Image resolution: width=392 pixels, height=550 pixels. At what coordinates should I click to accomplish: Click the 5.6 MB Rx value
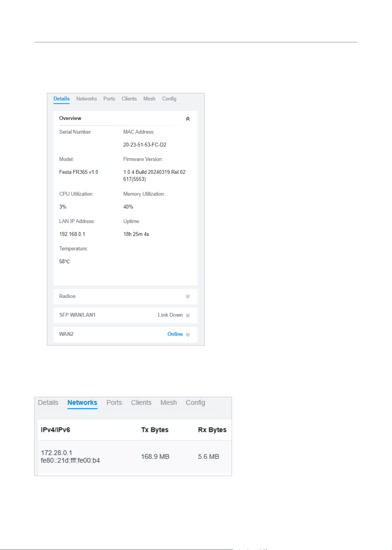tap(208, 457)
